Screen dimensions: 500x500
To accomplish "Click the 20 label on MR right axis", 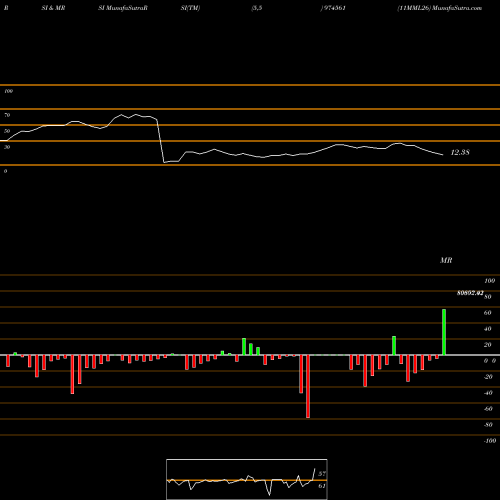I will (487, 345).
